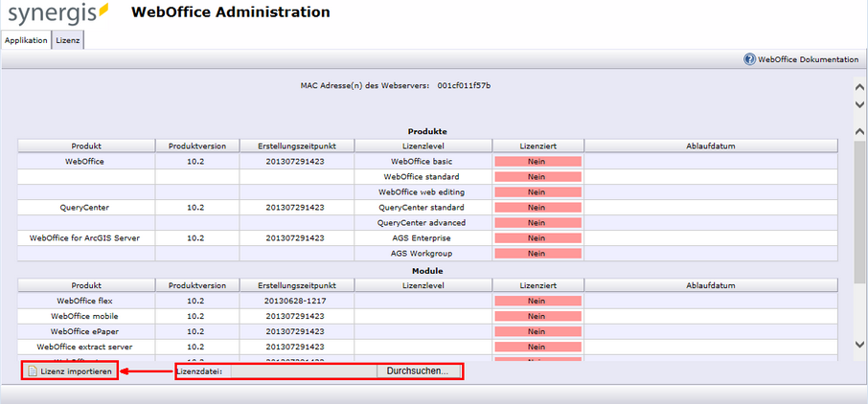Click Lizenzlevel header in Produkte table
The image size is (868, 404).
click(x=423, y=146)
